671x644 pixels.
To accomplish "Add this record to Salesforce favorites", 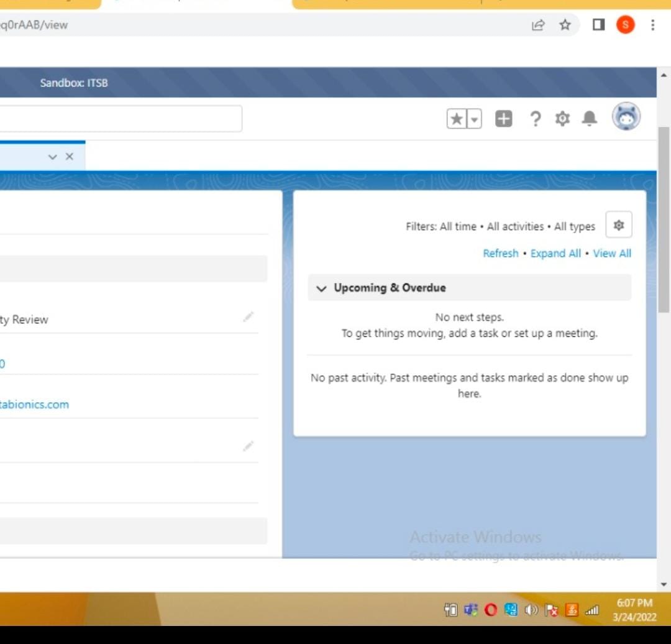I will pyautogui.click(x=457, y=119).
